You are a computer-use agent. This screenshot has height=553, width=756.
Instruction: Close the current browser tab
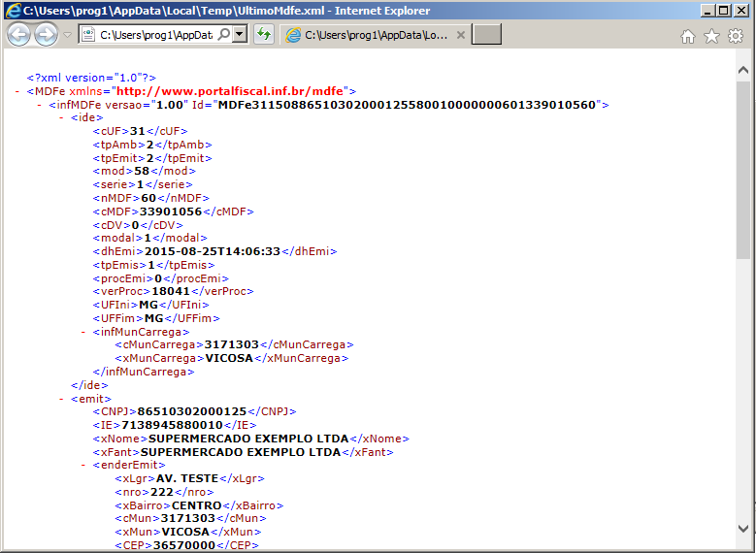(461, 35)
